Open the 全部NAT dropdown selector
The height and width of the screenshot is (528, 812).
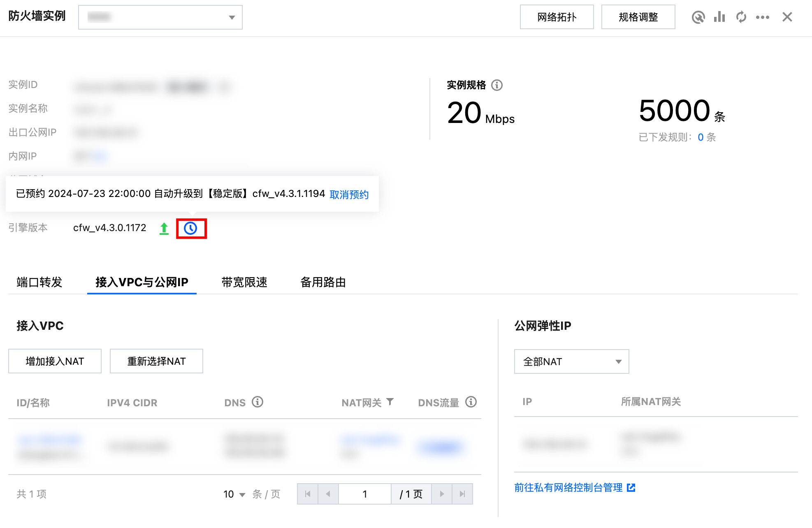click(571, 361)
